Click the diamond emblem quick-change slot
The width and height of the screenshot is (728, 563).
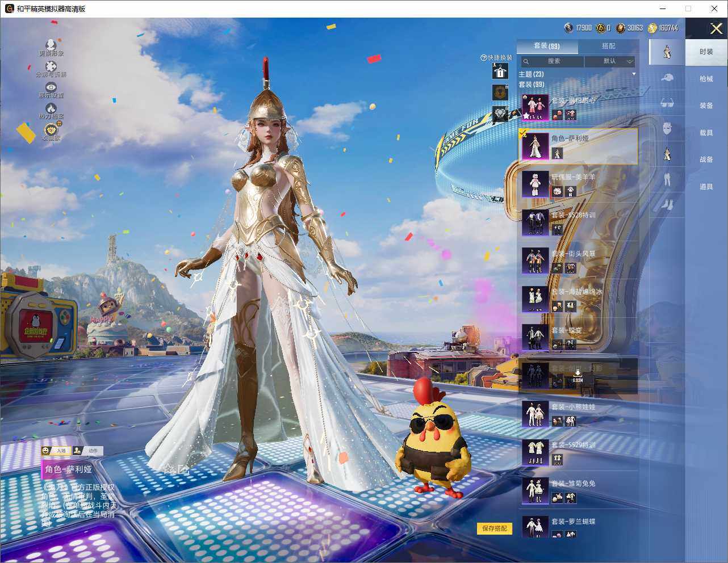[x=500, y=114]
